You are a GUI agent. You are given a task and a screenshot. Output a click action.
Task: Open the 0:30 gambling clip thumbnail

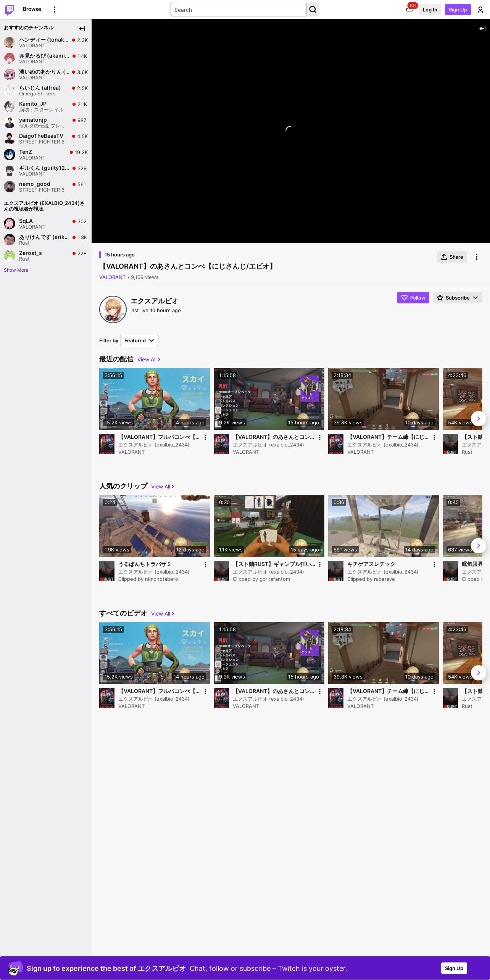pyautogui.click(x=269, y=526)
